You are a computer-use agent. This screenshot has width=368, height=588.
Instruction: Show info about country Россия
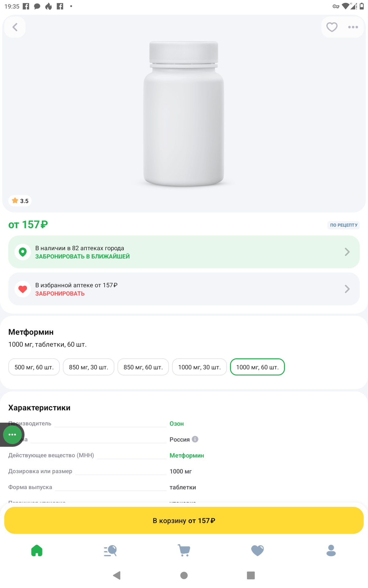point(195,439)
